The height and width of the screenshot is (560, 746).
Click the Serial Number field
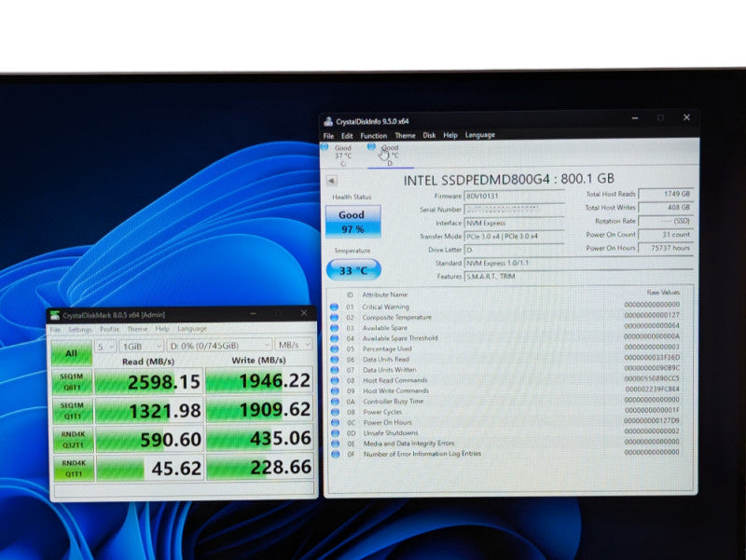click(514, 209)
